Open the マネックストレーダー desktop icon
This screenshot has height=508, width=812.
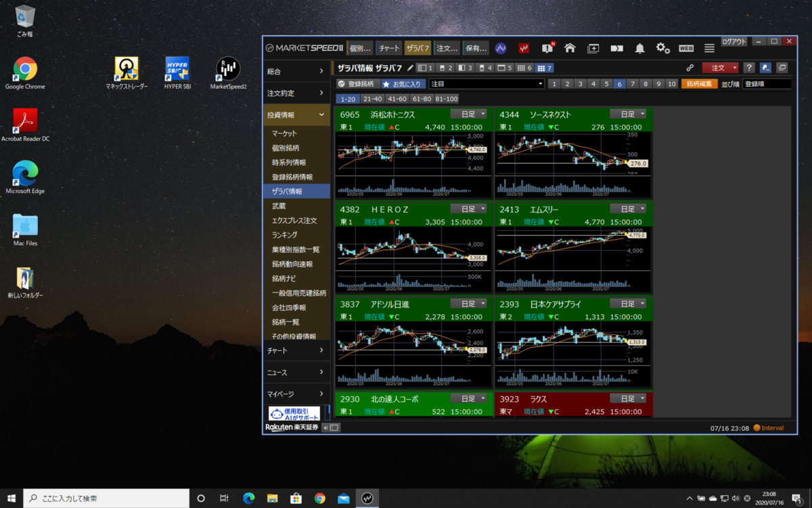(127, 73)
